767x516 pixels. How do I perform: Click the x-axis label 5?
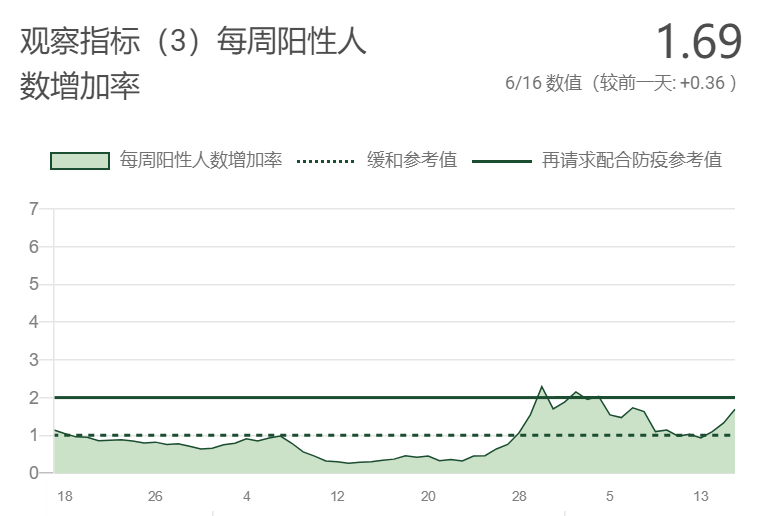coord(609,496)
